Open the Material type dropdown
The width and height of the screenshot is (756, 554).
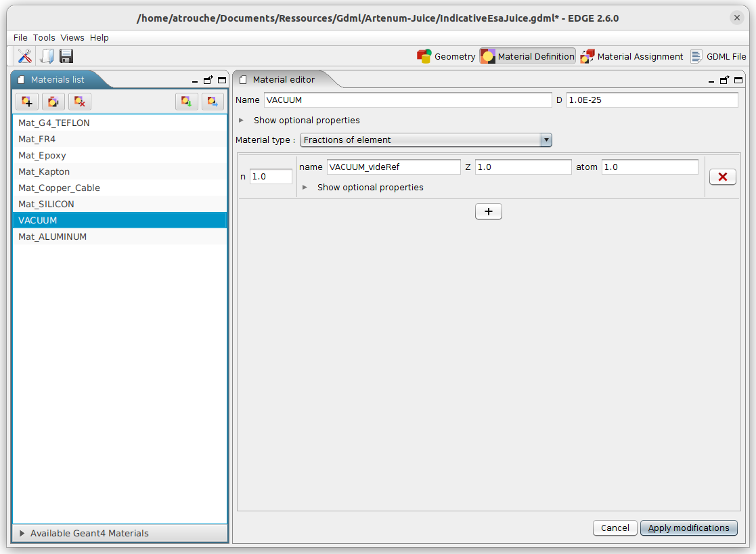point(546,140)
